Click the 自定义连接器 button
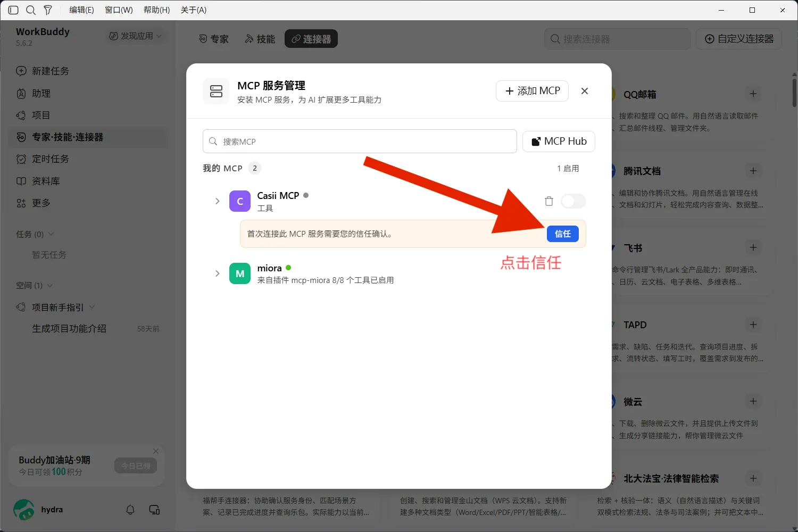Image resolution: width=798 pixels, height=532 pixels. coord(739,39)
